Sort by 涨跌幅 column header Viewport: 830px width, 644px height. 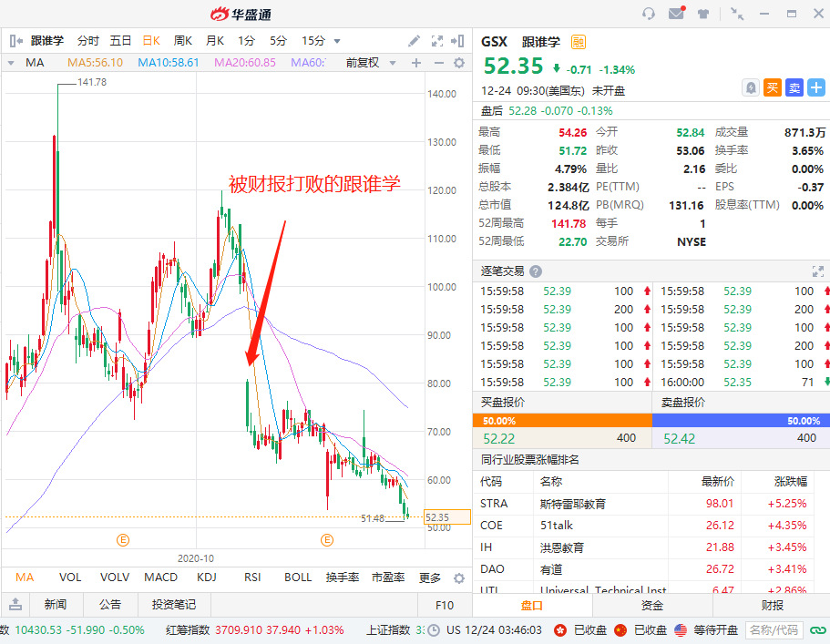point(791,482)
